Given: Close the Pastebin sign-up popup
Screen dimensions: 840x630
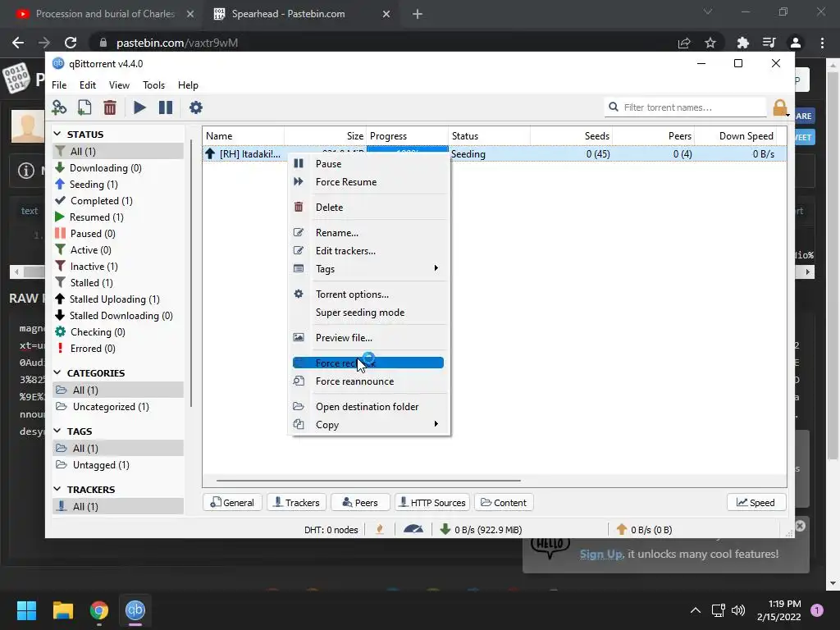Looking at the screenshot, I should (801, 526).
